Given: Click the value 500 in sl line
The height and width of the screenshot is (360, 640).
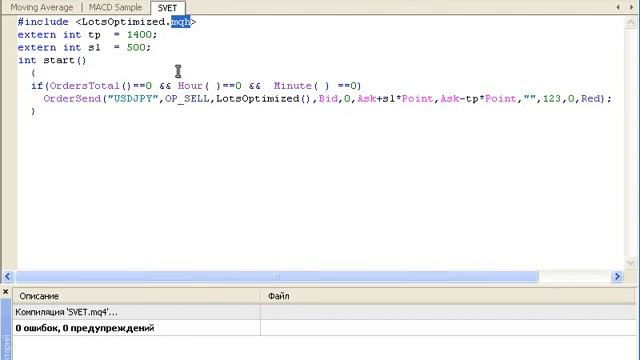Looking at the screenshot, I should (x=136, y=47).
